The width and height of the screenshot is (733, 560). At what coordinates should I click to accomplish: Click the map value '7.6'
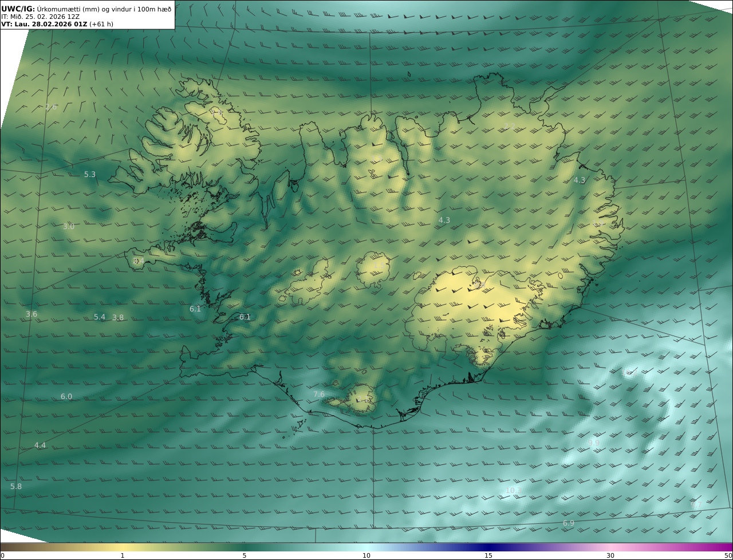tap(319, 394)
